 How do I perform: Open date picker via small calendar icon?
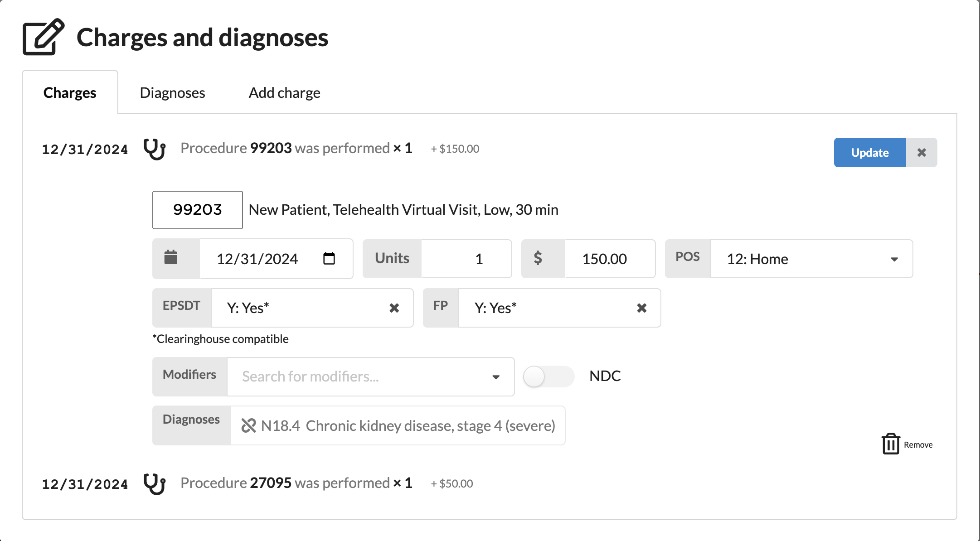point(329,259)
